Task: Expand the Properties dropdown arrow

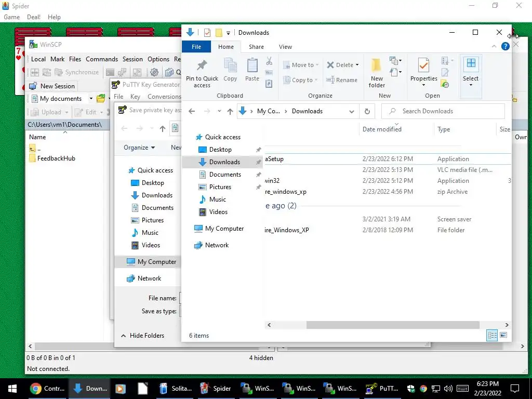Action: (423, 85)
